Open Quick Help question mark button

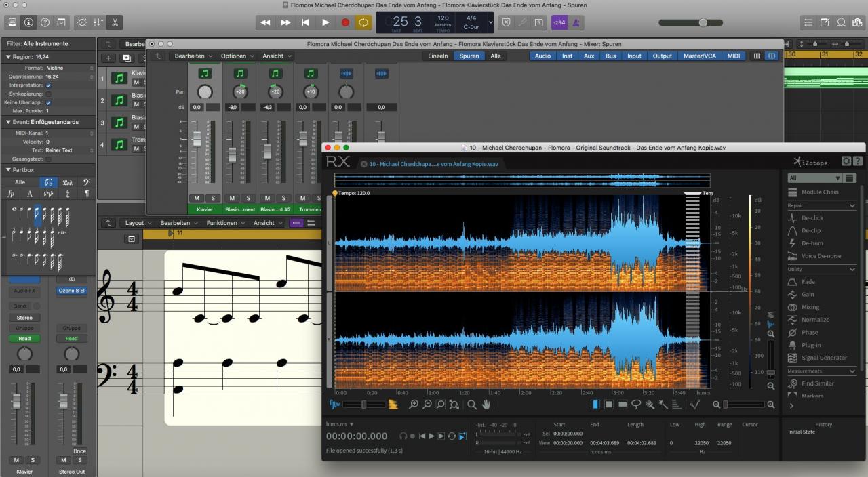click(x=45, y=22)
